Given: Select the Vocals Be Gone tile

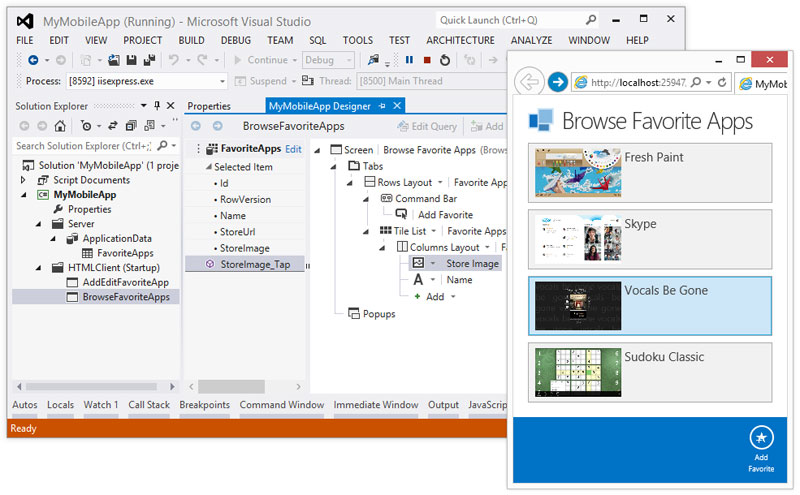Looking at the screenshot, I should [x=649, y=306].
